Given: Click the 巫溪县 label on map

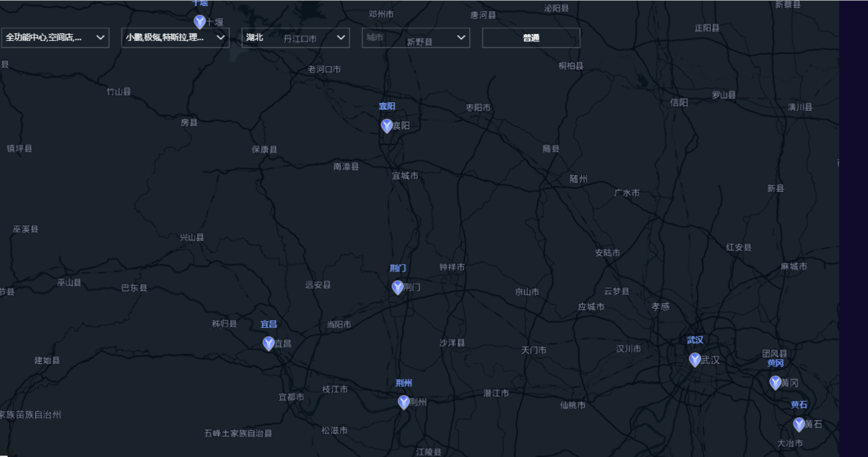Looking at the screenshot, I should pyautogui.click(x=26, y=229).
